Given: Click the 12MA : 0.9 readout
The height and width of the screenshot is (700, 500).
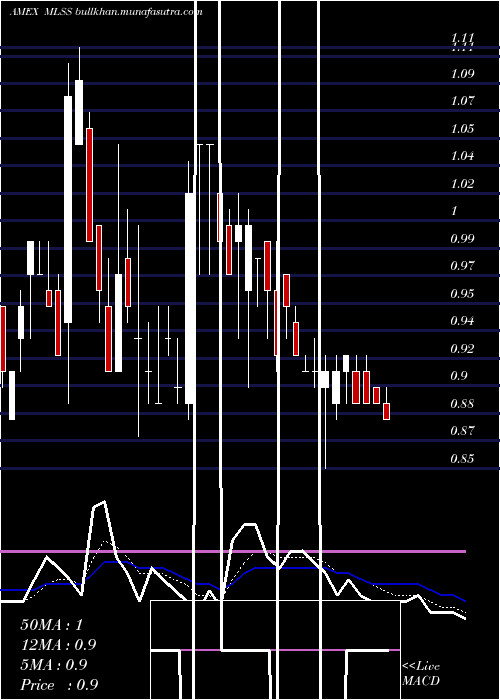Looking at the screenshot, I should [x=58, y=645].
